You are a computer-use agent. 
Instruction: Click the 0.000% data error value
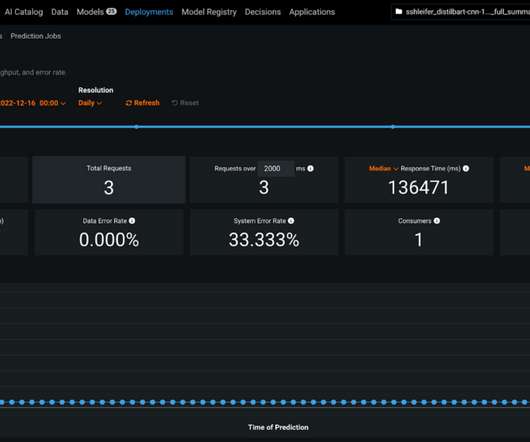click(x=109, y=240)
